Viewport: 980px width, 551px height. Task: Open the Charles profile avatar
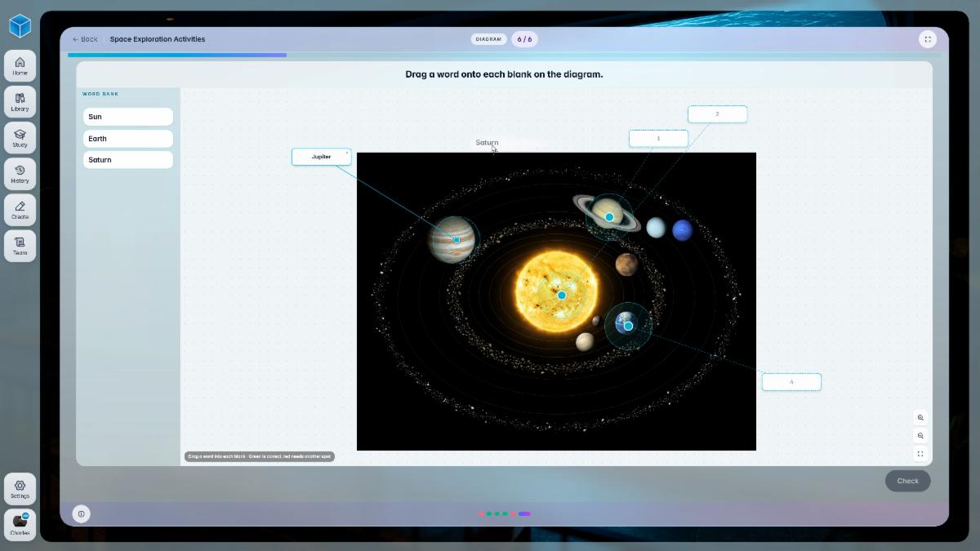click(x=20, y=524)
